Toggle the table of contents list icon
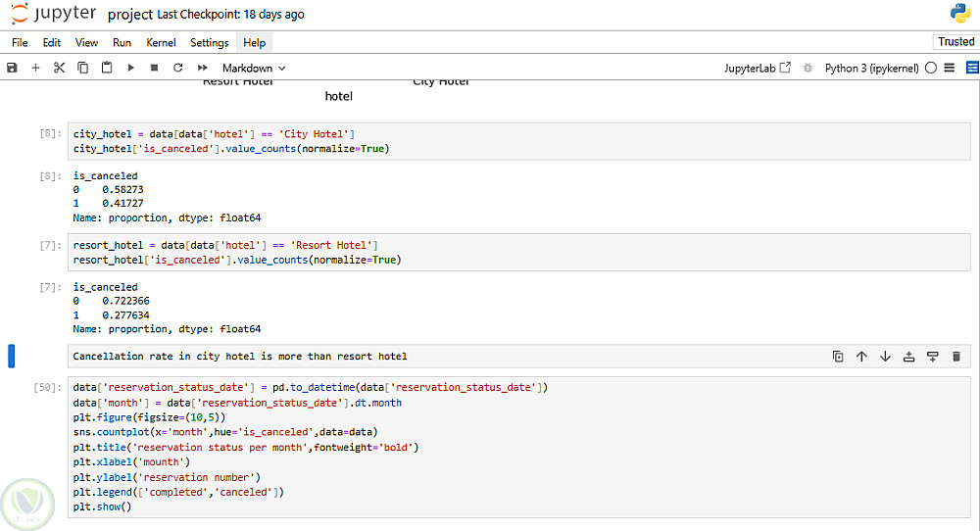Image resolution: width=980 pixels, height=531 pixels. [952, 68]
